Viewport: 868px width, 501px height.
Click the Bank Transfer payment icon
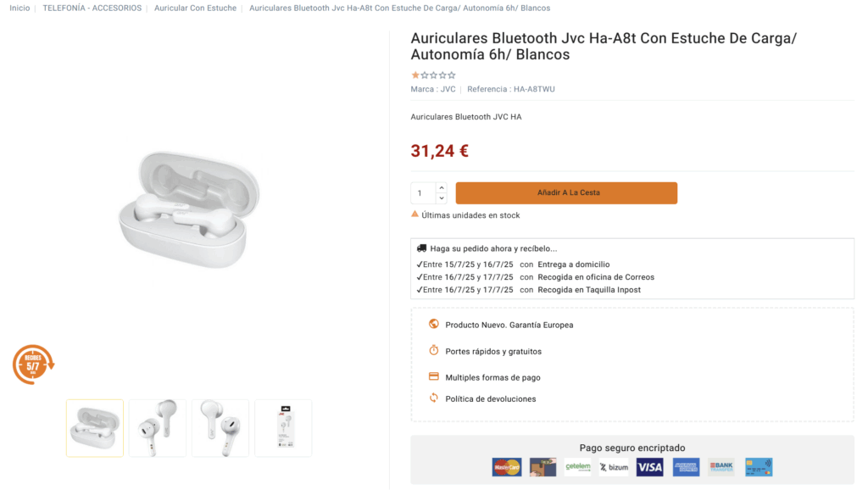point(721,467)
